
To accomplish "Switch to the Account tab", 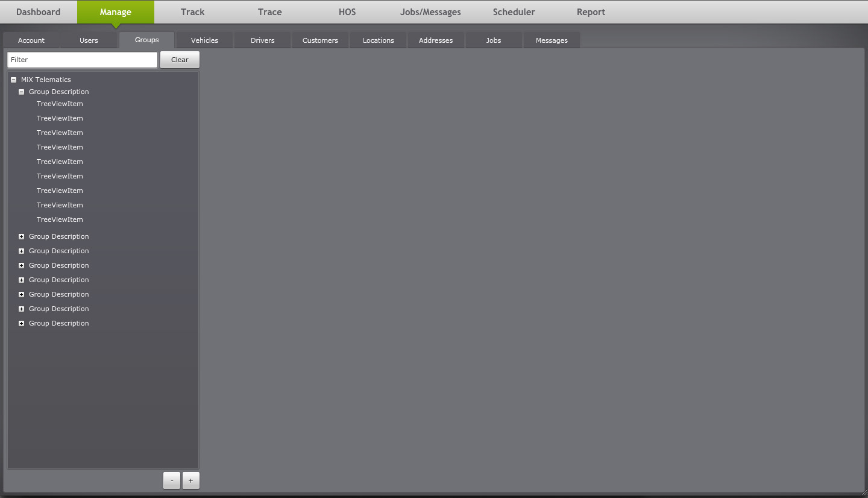I will coord(31,40).
